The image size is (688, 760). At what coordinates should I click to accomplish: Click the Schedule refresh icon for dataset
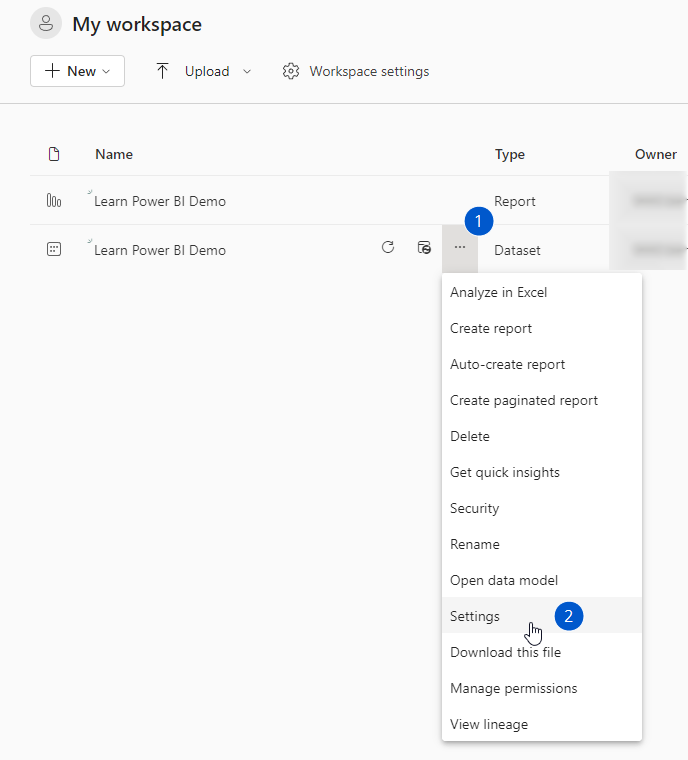point(424,248)
